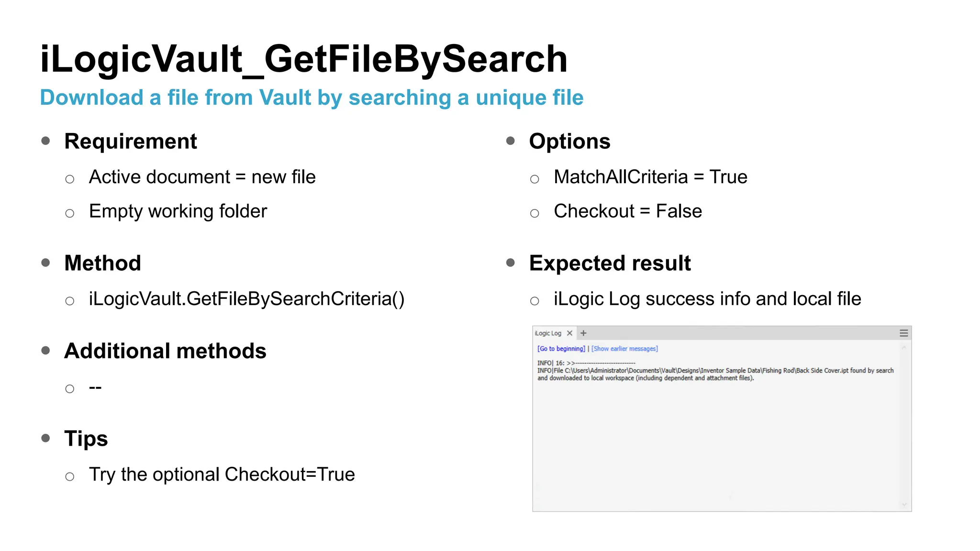The width and height of the screenshot is (980, 551).
Task: Click the "Expected result" heading
Action: pos(610,264)
